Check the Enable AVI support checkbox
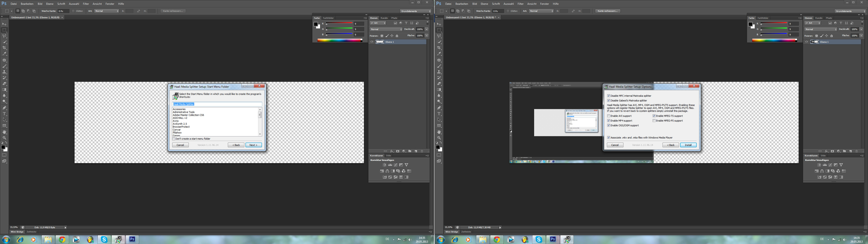This screenshot has width=868, height=244. point(609,116)
